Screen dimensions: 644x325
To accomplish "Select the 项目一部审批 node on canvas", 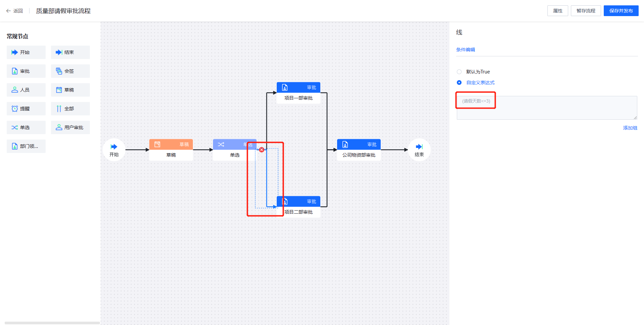I will coord(299,93).
